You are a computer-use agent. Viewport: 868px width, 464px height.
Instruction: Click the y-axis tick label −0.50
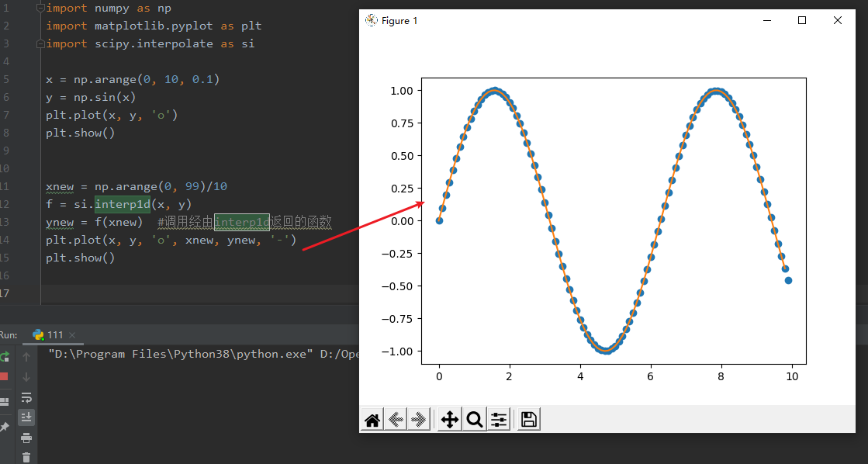coord(398,286)
